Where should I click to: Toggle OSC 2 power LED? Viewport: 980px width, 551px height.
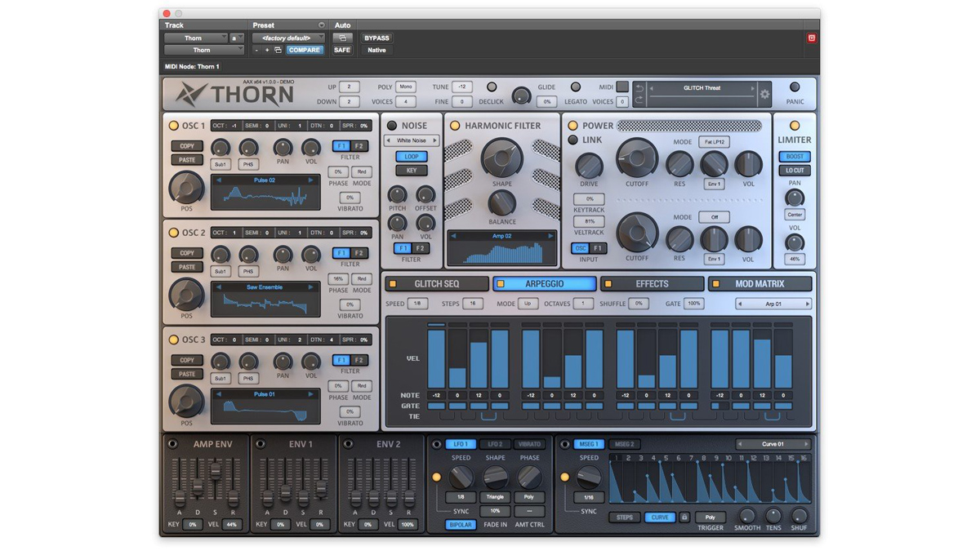tap(173, 233)
